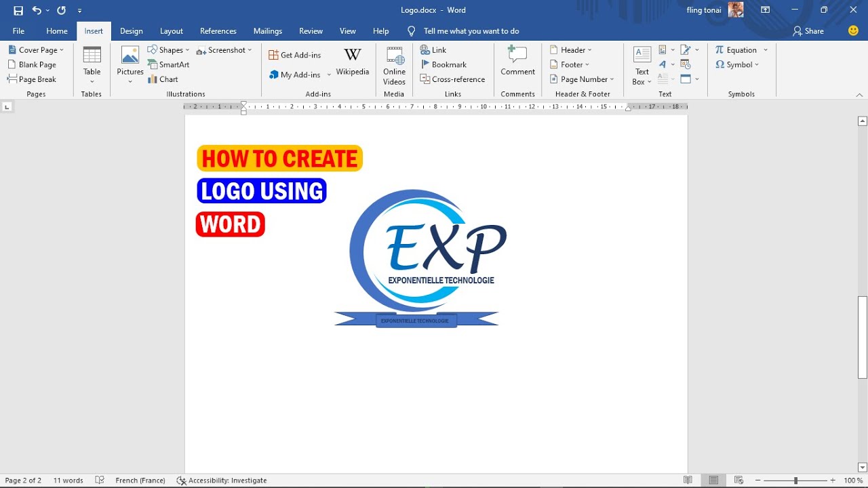868x488 pixels.
Task: Open the feedback smiley face
Action: click(854, 30)
